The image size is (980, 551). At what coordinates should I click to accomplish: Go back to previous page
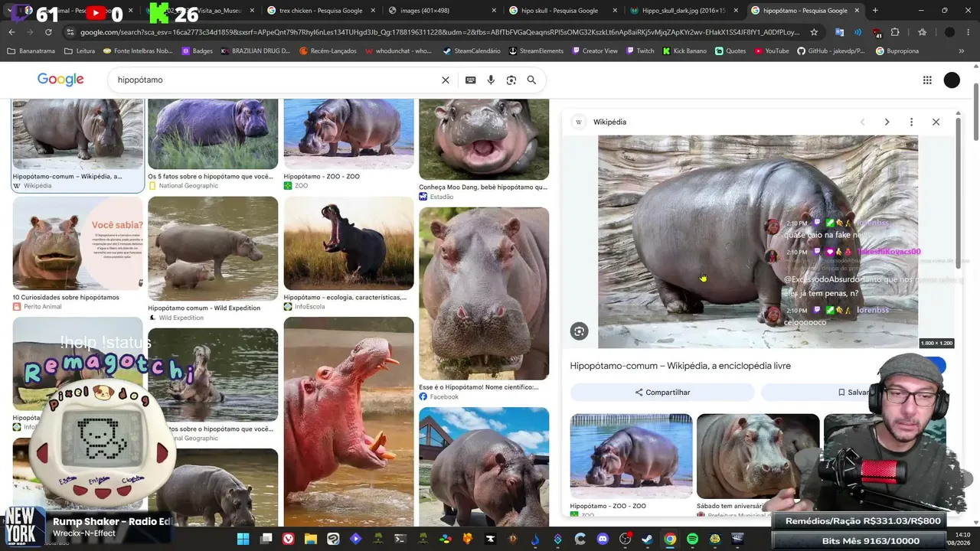[11, 32]
